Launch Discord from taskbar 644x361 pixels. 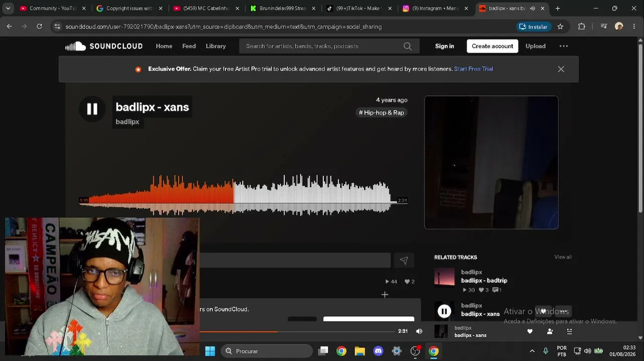click(x=378, y=351)
